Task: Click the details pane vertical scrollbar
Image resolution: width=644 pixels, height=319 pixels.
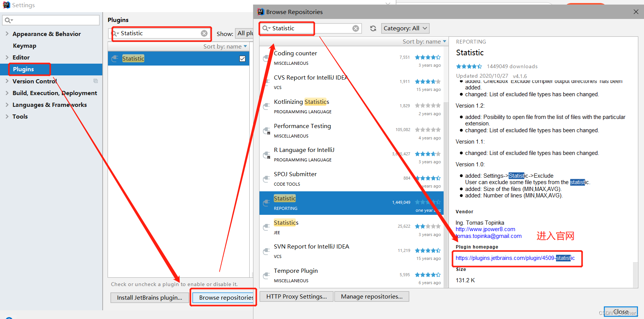Action: (x=635, y=274)
